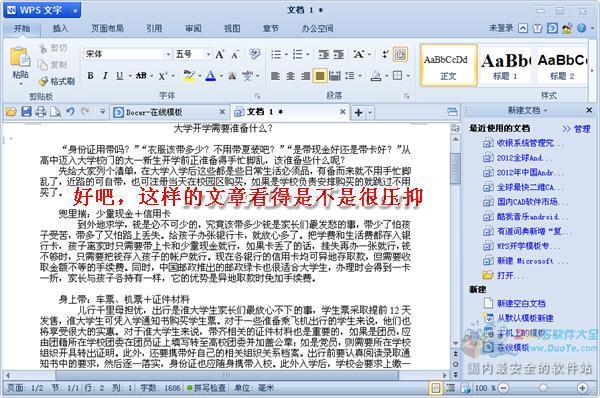Image resolution: width=600 pixels, height=398 pixels.
Task: Click the Format Painter (格式刷) icon
Action: click(57, 81)
